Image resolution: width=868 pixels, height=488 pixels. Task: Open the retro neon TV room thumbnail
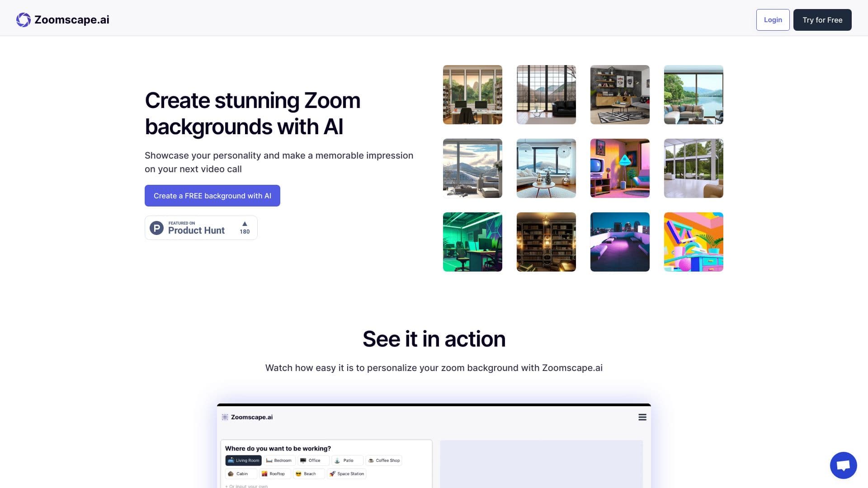620,168
